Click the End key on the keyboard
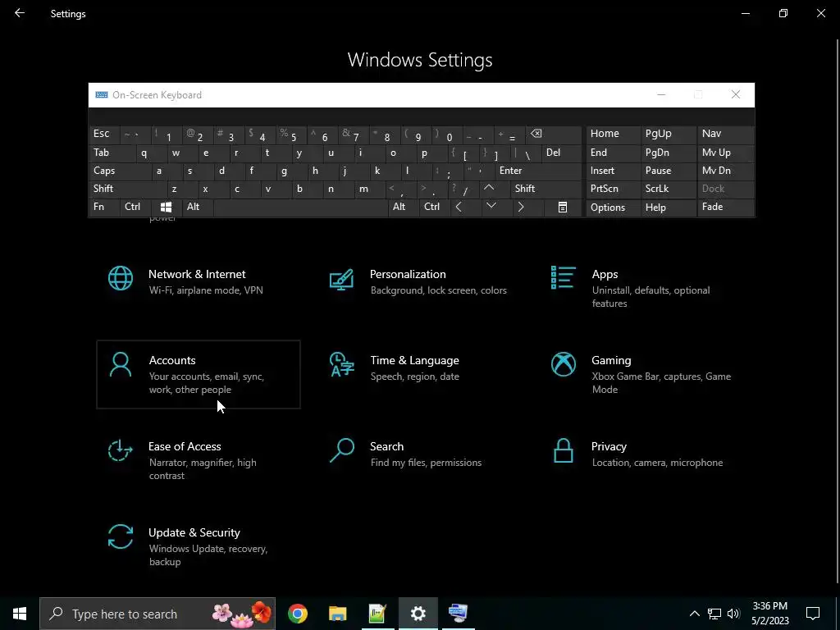The width and height of the screenshot is (840, 630). [613, 153]
